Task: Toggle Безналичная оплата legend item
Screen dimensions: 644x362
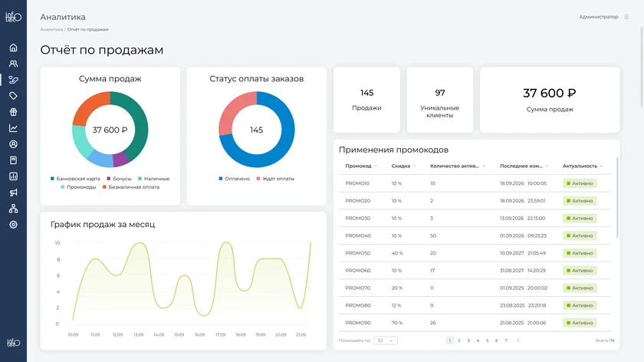Action: pyautogui.click(x=131, y=187)
